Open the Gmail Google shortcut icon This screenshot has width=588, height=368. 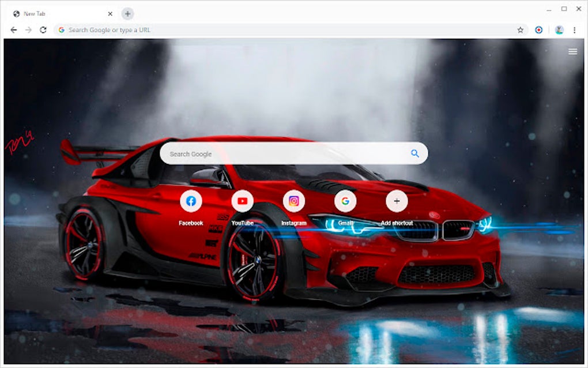point(345,201)
